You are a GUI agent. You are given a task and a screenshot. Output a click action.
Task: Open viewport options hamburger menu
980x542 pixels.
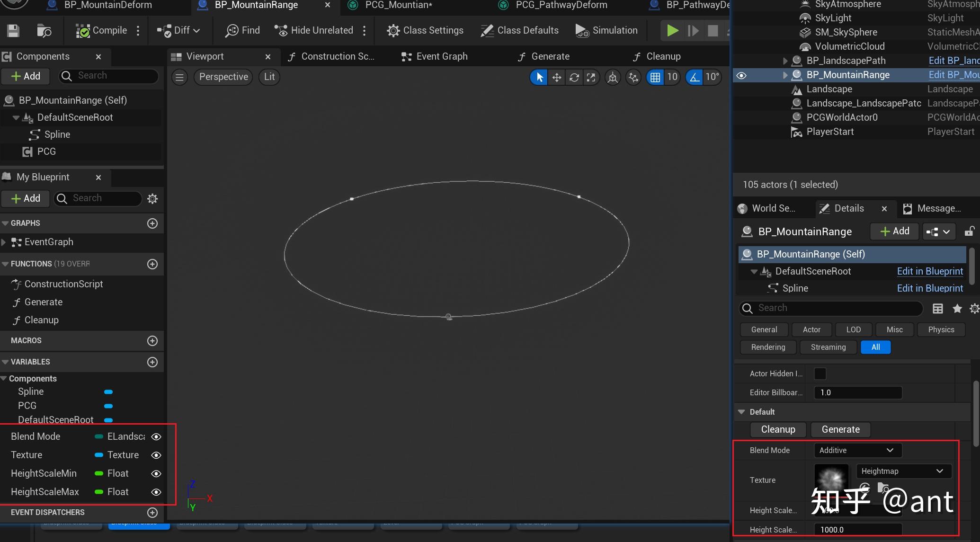tap(179, 77)
